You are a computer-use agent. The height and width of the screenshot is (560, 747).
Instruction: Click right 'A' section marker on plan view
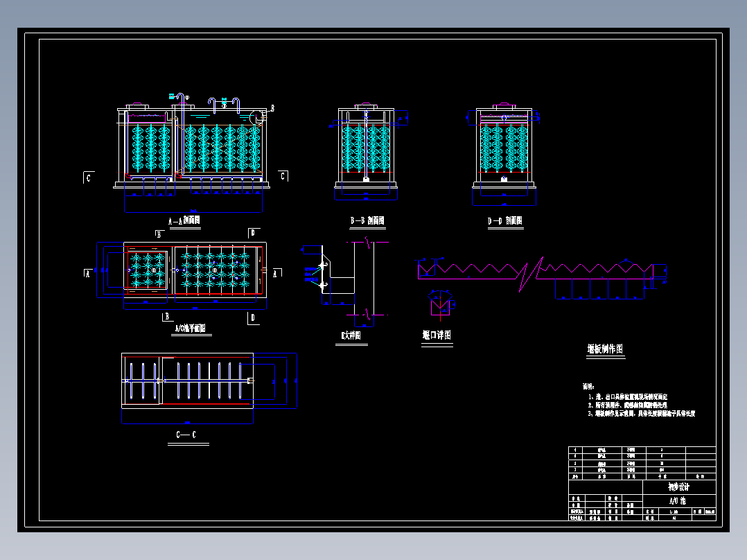pyautogui.click(x=276, y=273)
